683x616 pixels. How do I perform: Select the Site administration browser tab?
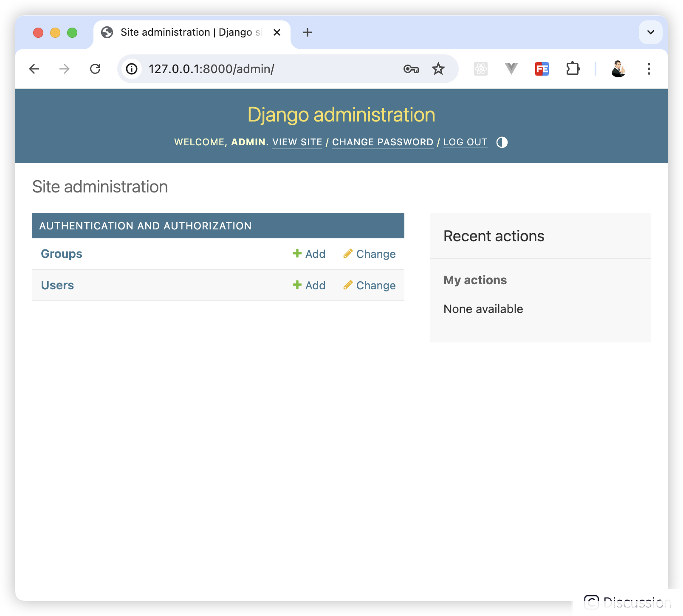tap(192, 33)
